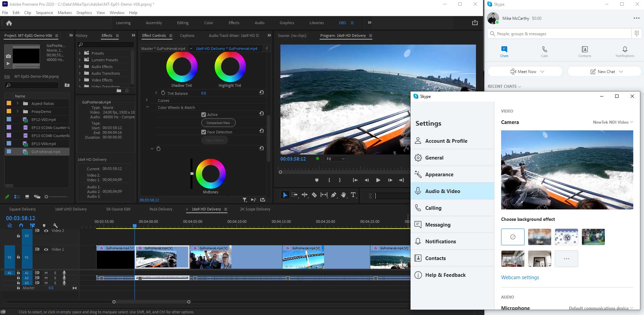This screenshot has width=644, height=315.
Task: Solo audio track A2
Action: (55, 278)
